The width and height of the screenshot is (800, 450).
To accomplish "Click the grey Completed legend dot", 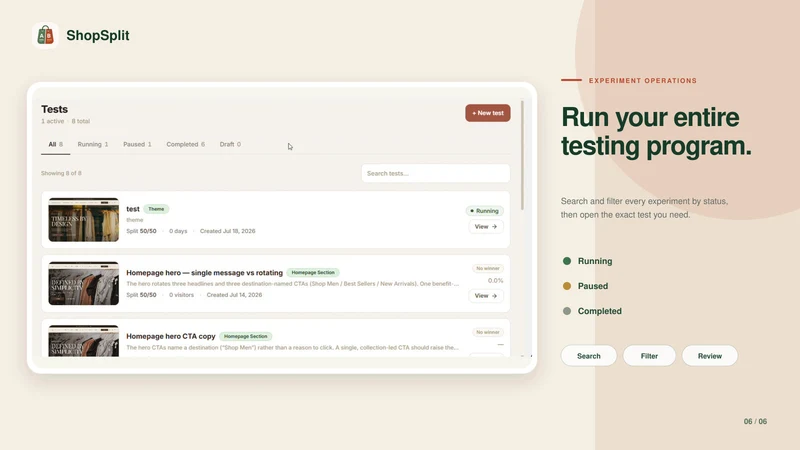I will click(566, 311).
